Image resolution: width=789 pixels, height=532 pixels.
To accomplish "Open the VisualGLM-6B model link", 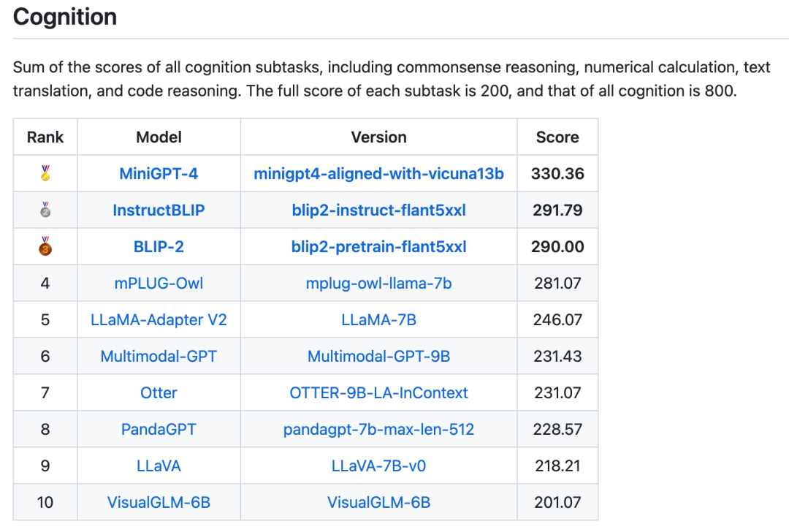I will [x=159, y=502].
